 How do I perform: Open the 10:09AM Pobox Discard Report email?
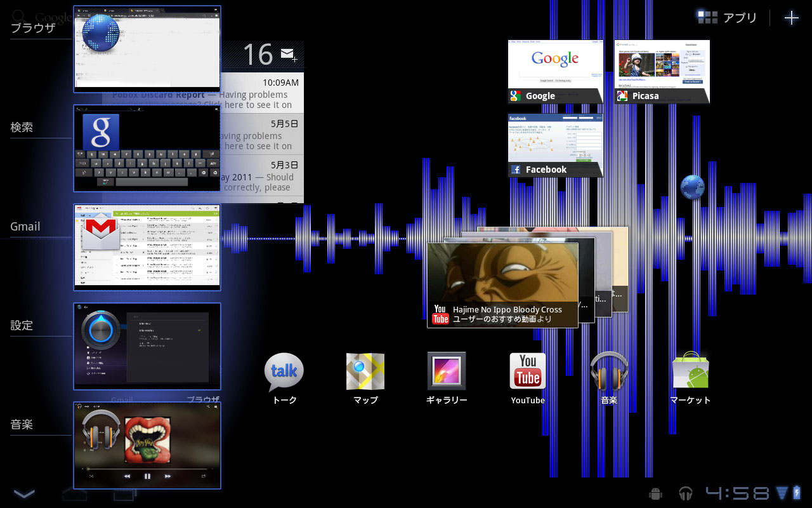click(x=263, y=93)
